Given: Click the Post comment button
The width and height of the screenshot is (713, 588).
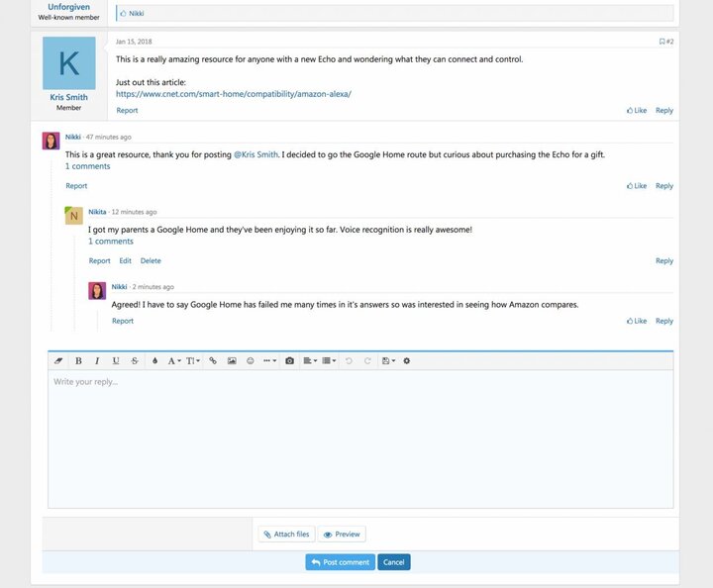Looking at the screenshot, I should point(340,562).
